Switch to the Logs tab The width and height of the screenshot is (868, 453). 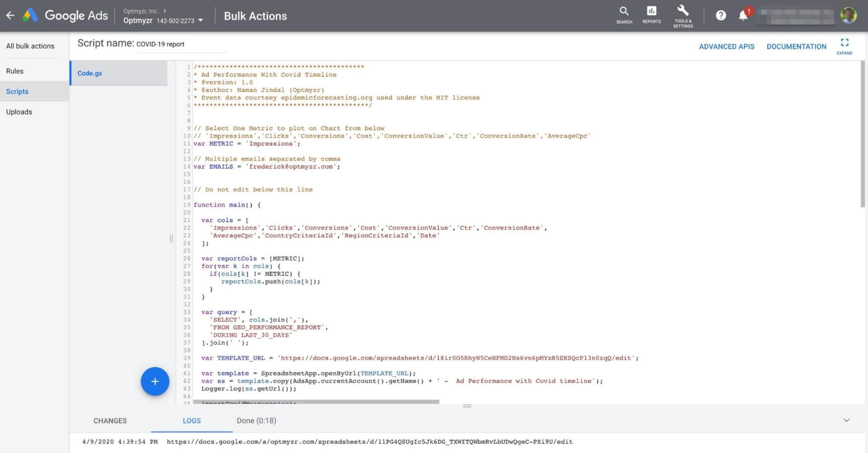(x=192, y=420)
